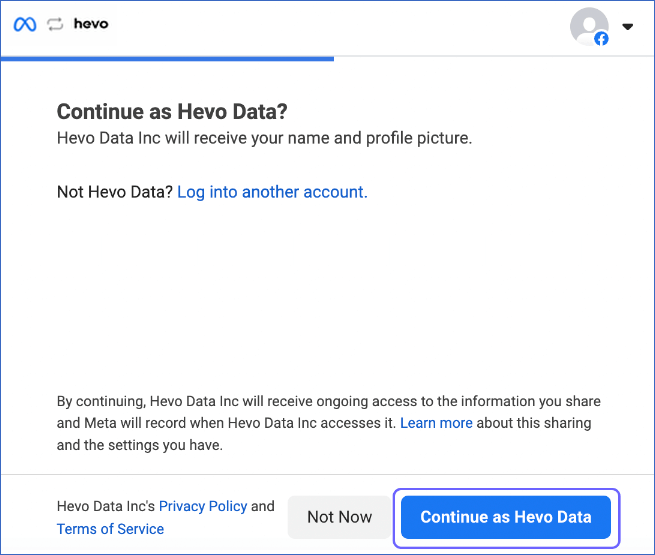The width and height of the screenshot is (655, 555).
Task: Click the Hevo Data Inc's footer text
Action: point(106,506)
